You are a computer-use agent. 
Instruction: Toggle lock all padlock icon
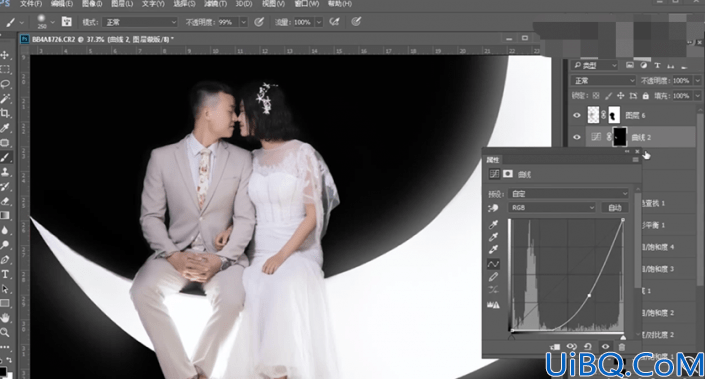tap(646, 96)
